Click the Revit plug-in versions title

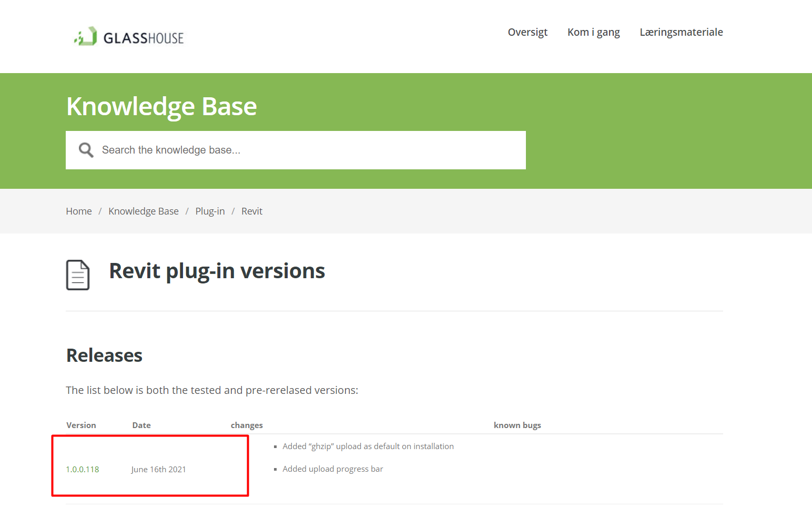(217, 271)
